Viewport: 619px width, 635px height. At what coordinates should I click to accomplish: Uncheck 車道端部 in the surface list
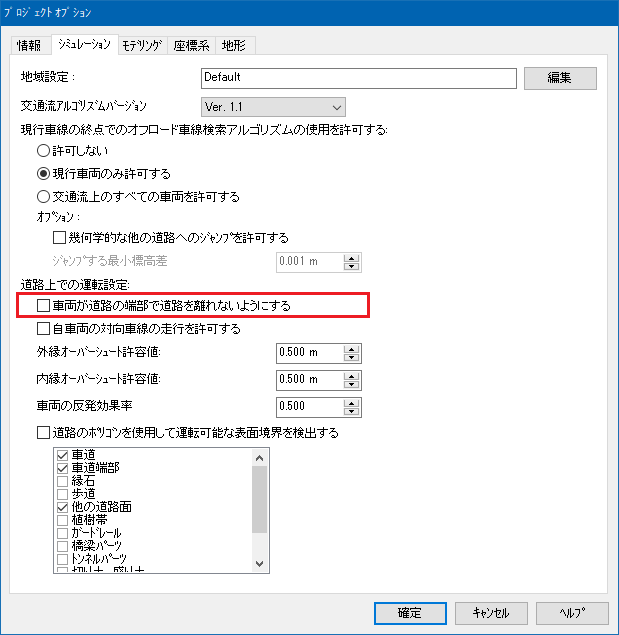pos(62,468)
